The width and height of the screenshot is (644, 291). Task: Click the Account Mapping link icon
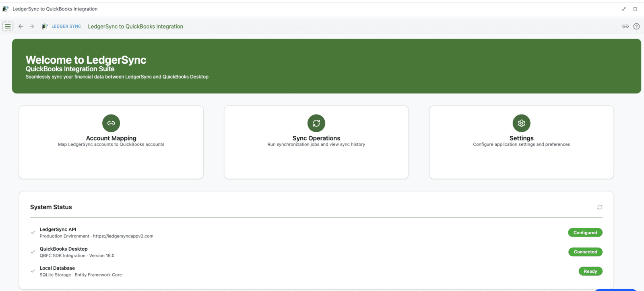point(111,123)
